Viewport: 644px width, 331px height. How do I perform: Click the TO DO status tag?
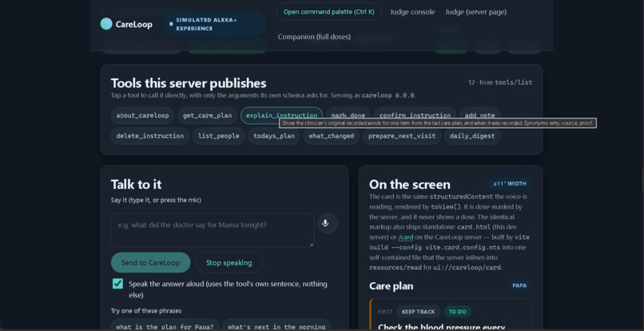pyautogui.click(x=458, y=312)
